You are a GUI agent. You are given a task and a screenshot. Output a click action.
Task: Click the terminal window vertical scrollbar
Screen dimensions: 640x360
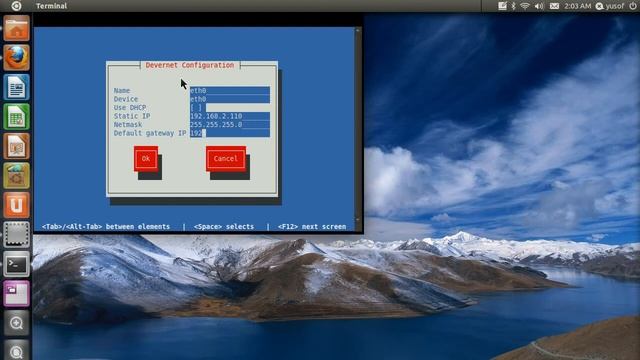tap(358, 125)
